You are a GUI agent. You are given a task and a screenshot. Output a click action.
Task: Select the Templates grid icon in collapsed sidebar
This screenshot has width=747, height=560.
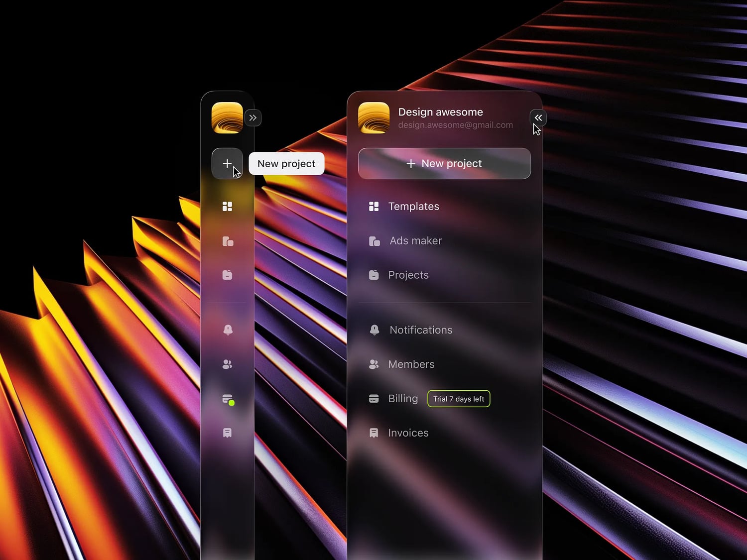coord(228,206)
